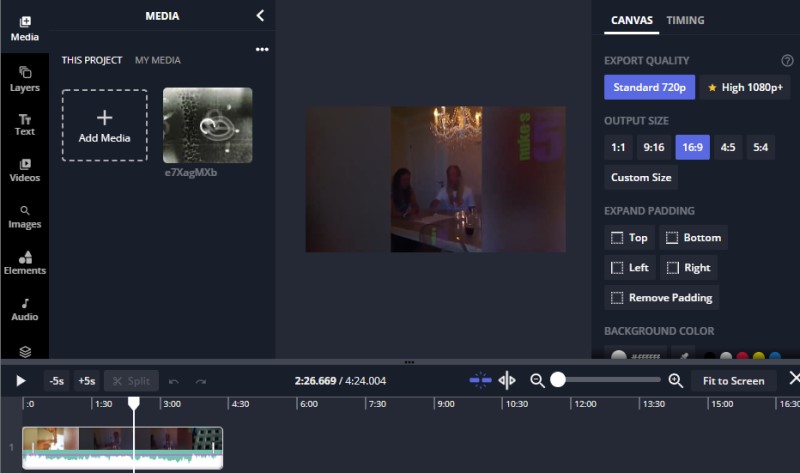This screenshot has width=800, height=473.
Task: Switch to the MY MEDIA tab
Action: tap(158, 60)
